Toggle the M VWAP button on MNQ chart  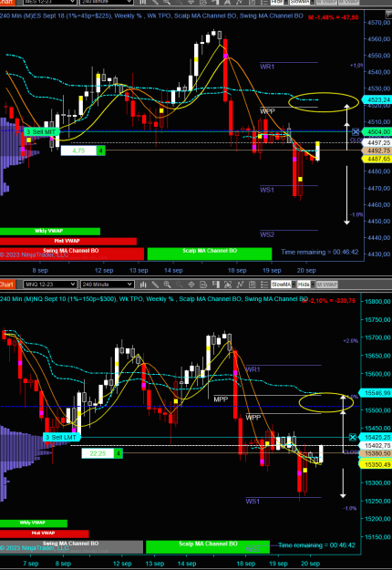tap(326, 285)
